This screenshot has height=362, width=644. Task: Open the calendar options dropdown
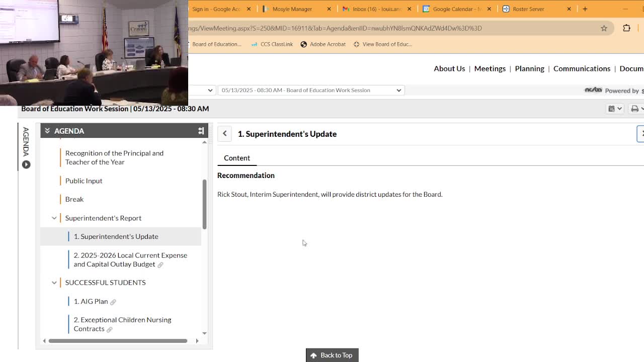tap(615, 109)
